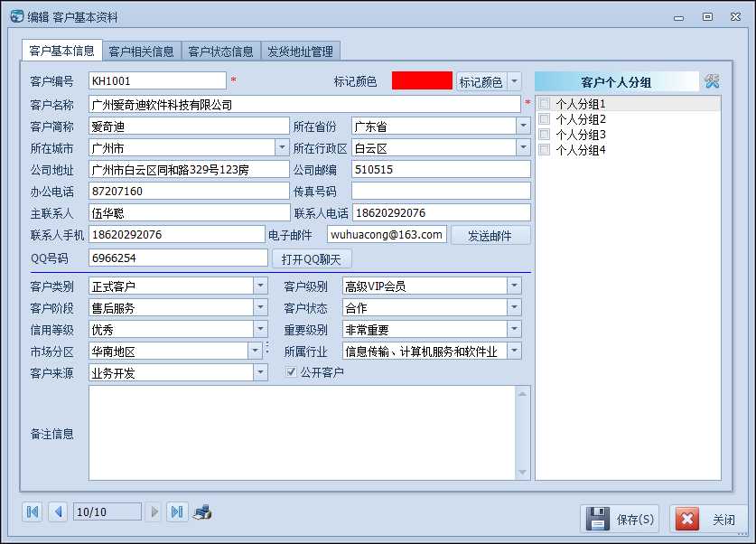Screen dimensions: 756x544
Task: Open the 所属行业 dropdown
Action: point(514,351)
